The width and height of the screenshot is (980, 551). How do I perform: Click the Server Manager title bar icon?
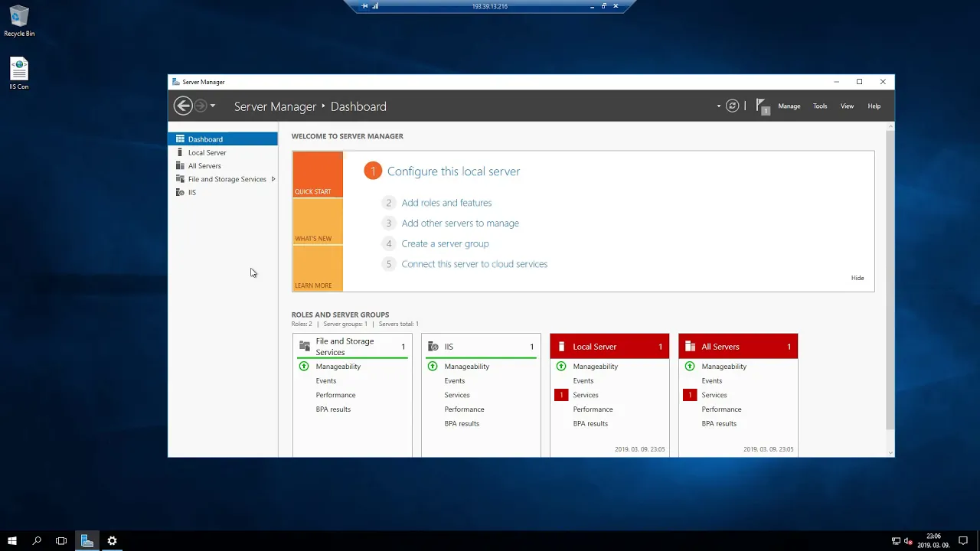point(176,82)
